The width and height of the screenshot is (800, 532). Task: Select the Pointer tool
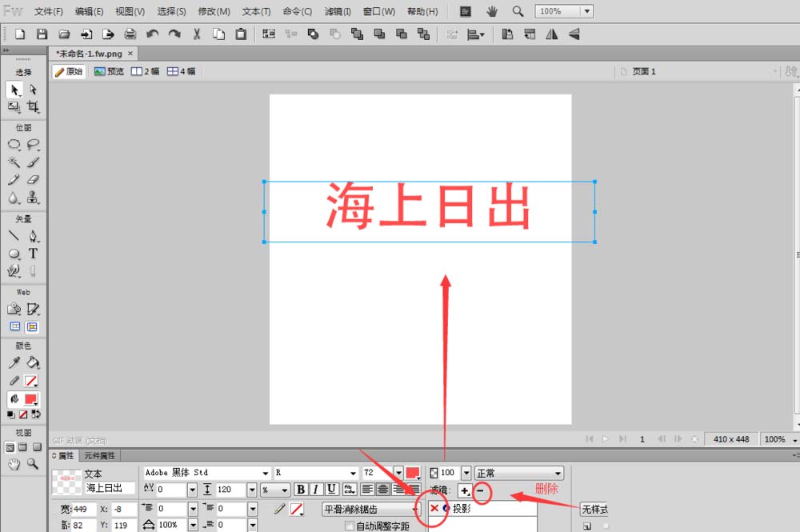[14, 90]
